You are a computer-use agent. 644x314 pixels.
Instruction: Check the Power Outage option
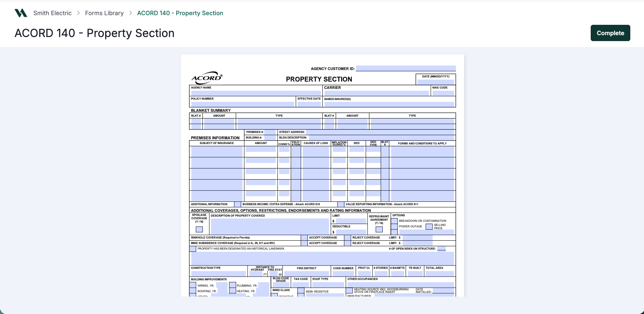point(394,226)
